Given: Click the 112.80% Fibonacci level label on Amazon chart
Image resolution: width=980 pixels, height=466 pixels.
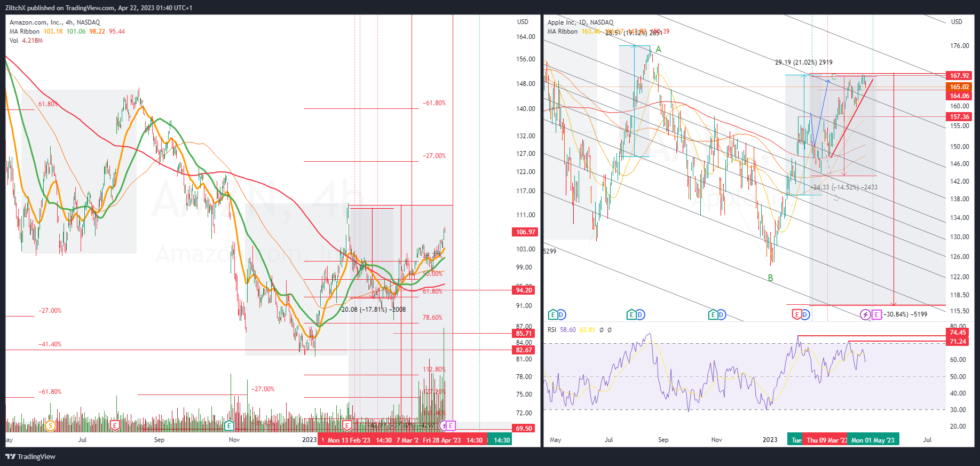Looking at the screenshot, I should tap(434, 369).
